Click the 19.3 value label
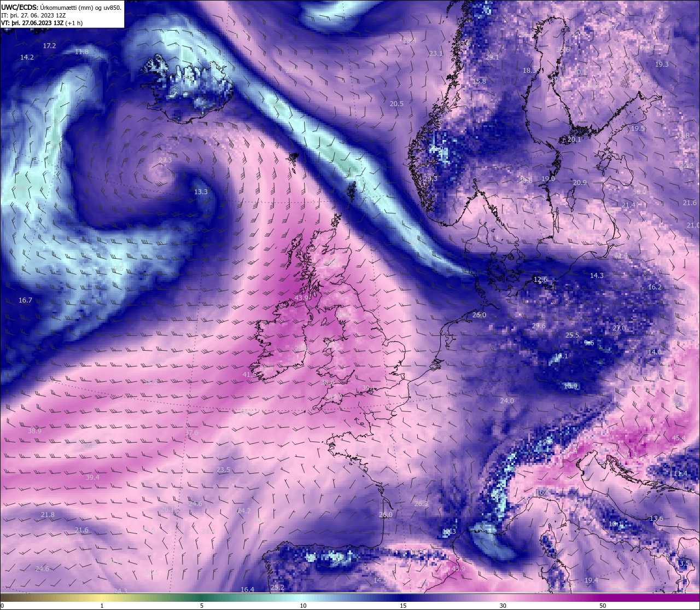Screen dimensions: 700x610 tap(662, 65)
